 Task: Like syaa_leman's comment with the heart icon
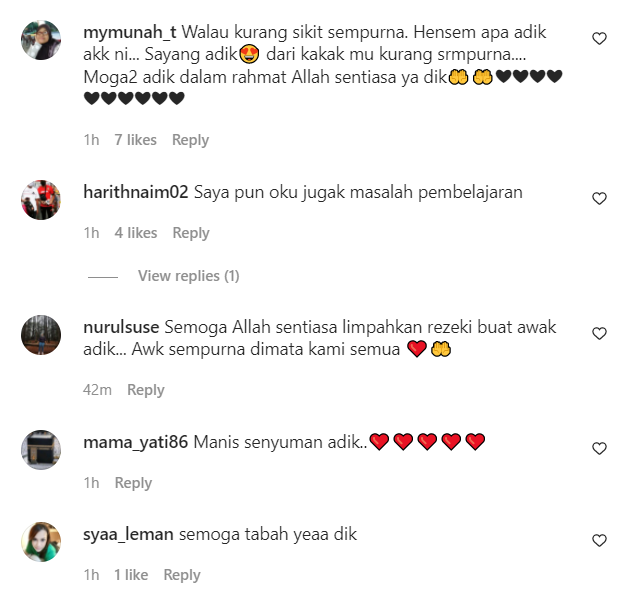click(599, 540)
